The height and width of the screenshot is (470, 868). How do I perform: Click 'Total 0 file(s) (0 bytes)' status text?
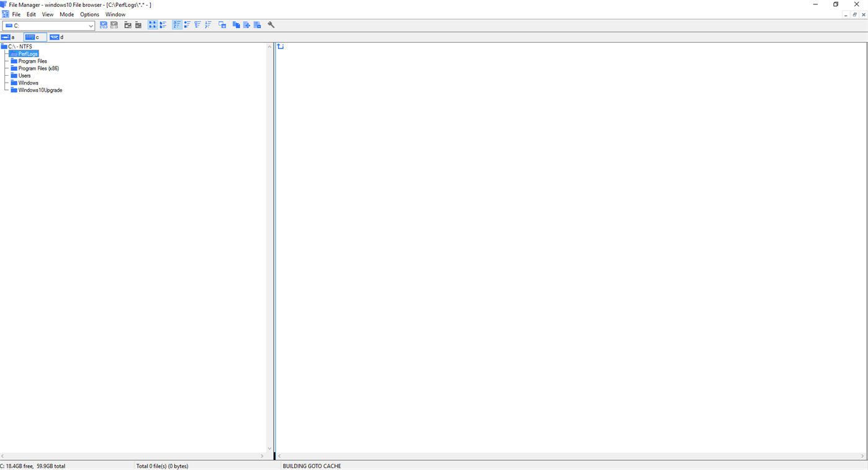pyautogui.click(x=162, y=466)
